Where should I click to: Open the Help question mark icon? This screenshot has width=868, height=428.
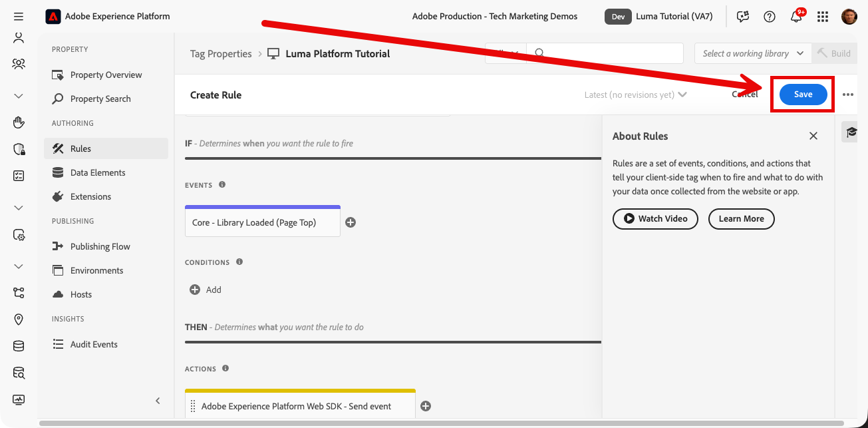770,17
